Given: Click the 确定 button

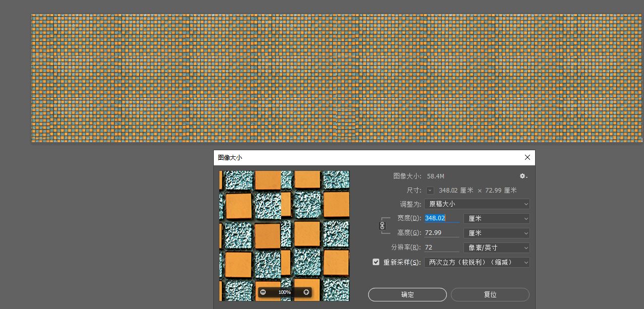Looking at the screenshot, I should [407, 295].
